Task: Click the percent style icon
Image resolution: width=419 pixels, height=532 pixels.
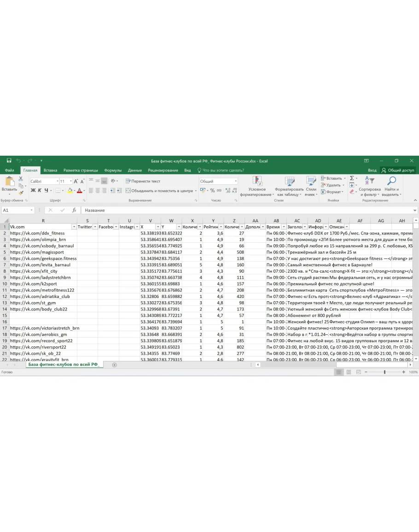Action: point(212,191)
